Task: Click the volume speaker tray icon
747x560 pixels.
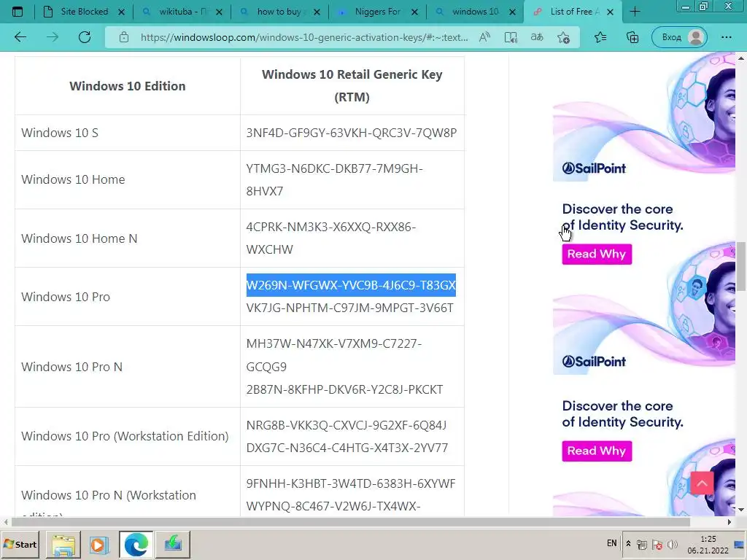Action: (x=672, y=545)
